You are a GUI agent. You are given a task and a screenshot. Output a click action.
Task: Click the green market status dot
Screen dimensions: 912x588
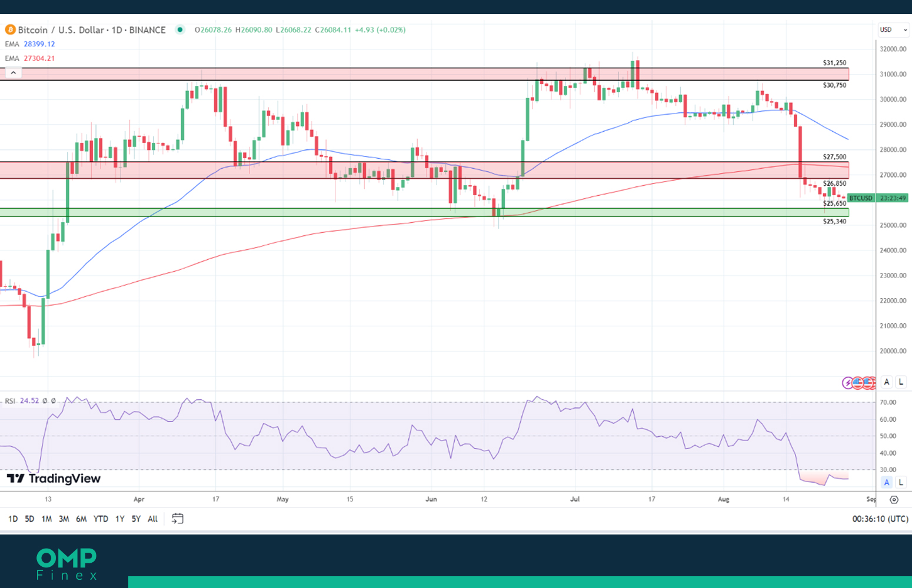coord(180,29)
